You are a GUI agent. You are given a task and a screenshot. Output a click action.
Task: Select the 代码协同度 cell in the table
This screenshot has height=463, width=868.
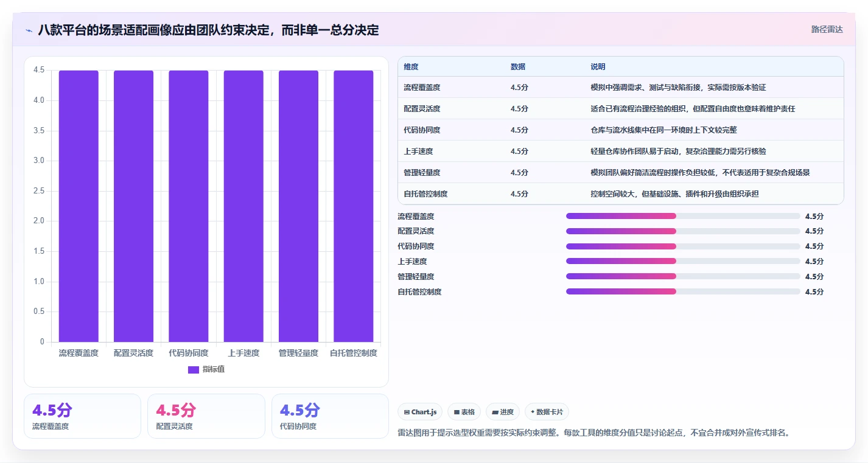tap(422, 130)
